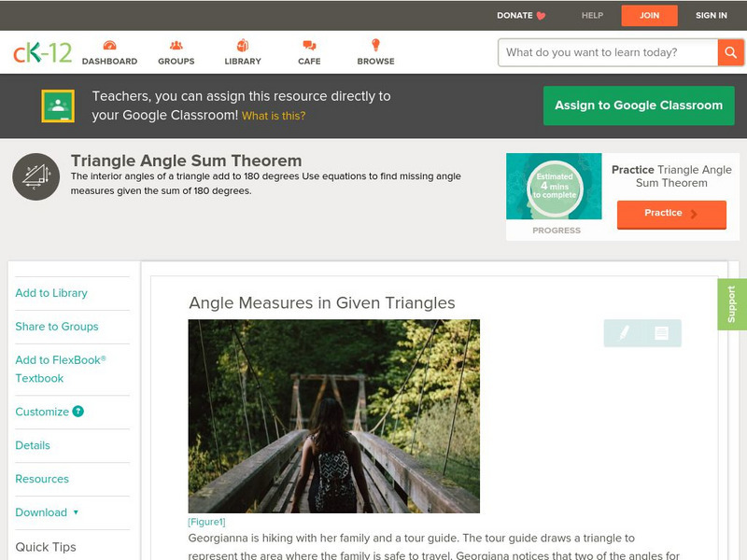Open the Groups people icon
The image size is (747, 560).
click(x=176, y=45)
